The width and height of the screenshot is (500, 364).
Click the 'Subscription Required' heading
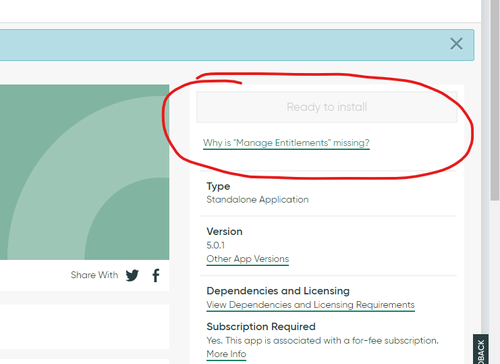coord(261,327)
